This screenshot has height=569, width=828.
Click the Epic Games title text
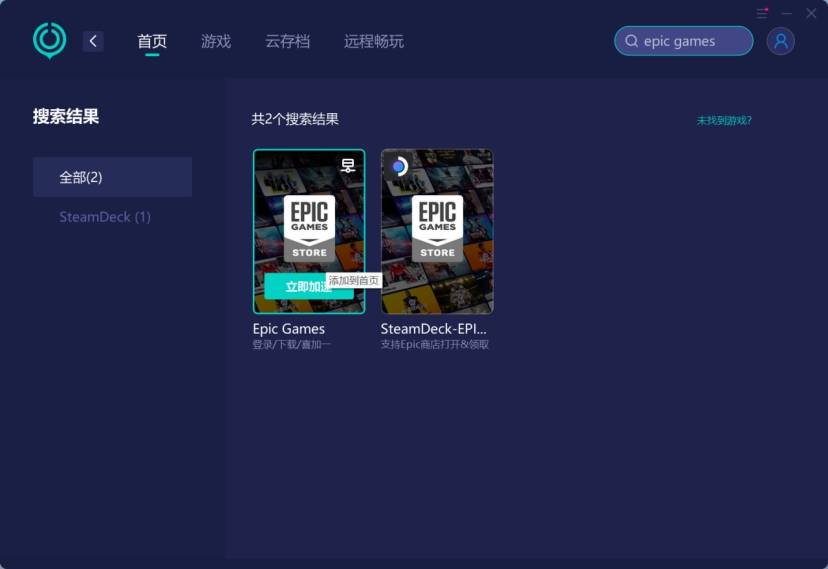(x=289, y=329)
